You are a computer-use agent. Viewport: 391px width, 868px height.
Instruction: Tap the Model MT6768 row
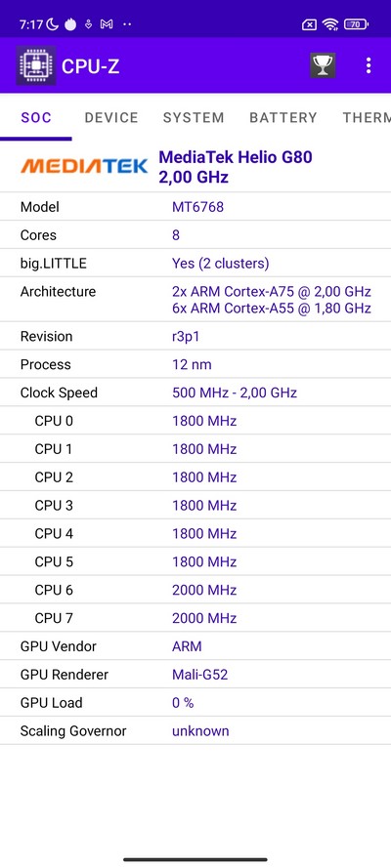point(195,207)
